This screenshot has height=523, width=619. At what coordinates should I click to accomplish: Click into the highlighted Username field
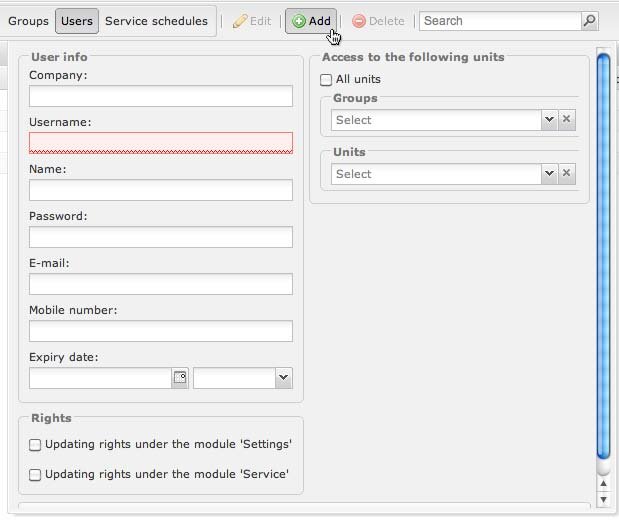pos(161,143)
